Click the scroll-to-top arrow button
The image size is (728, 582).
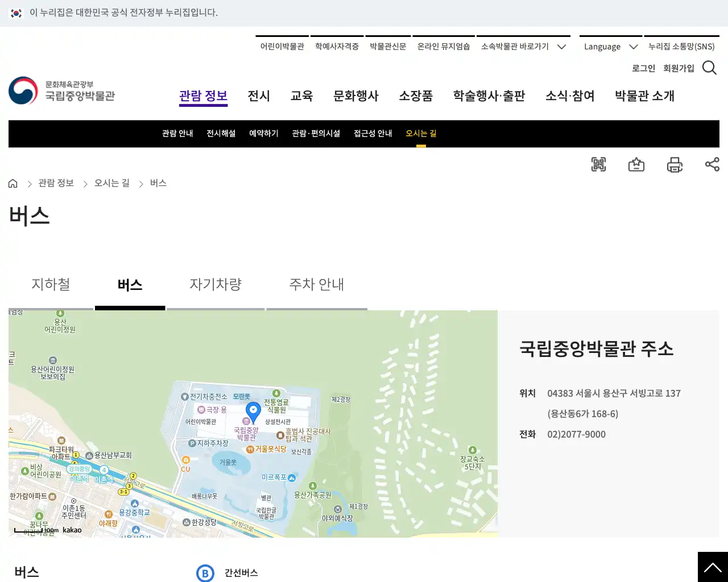(713, 567)
